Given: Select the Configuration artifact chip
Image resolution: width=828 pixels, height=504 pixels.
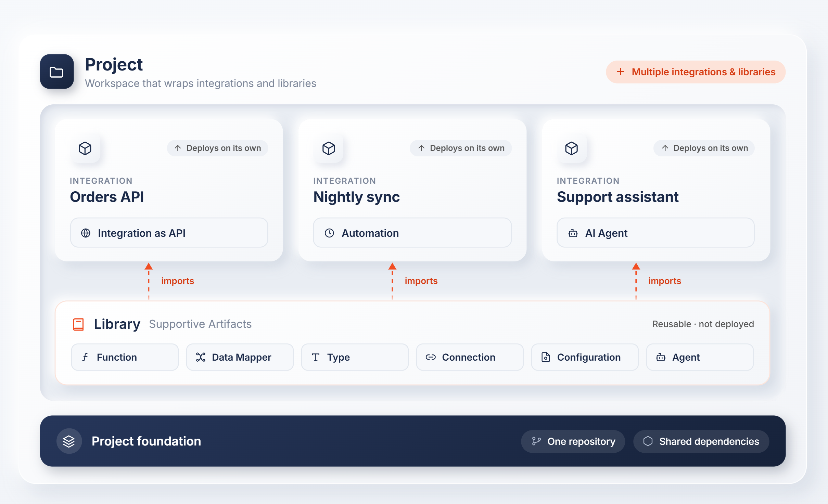Looking at the screenshot, I should click(585, 357).
